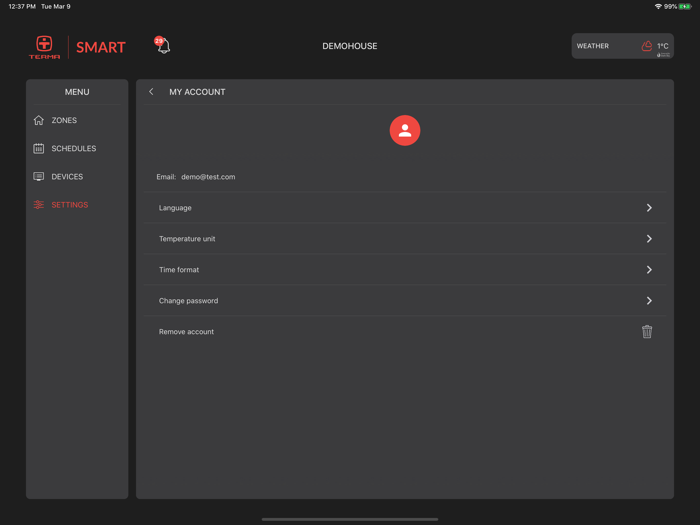The image size is (700, 525).
Task: Go back using the arrow beside MY ACCOUNT
Action: (x=151, y=92)
